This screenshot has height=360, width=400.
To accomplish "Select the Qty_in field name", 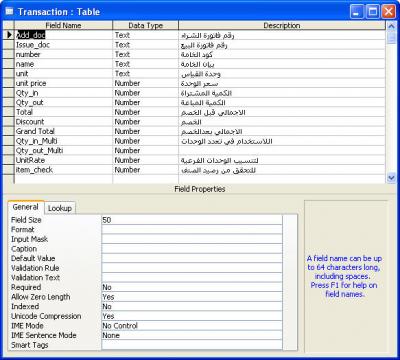I will point(63,93).
